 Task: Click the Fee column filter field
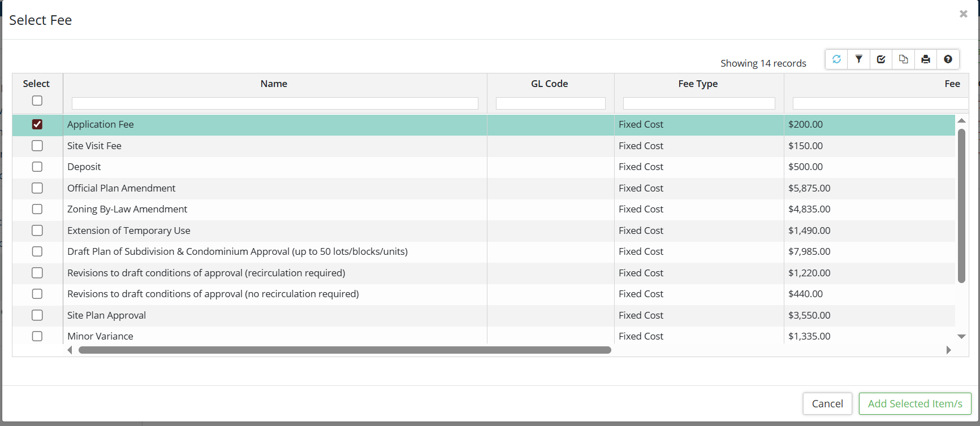tap(880, 103)
